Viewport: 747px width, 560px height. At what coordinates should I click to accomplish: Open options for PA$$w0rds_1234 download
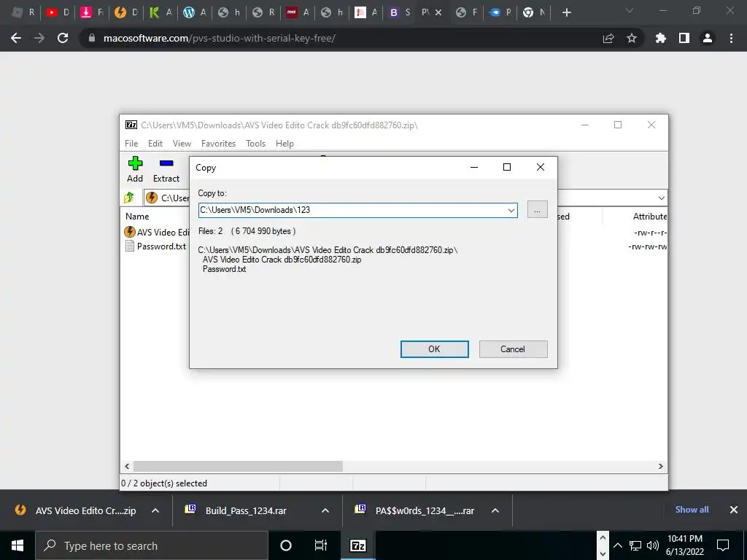[495, 510]
